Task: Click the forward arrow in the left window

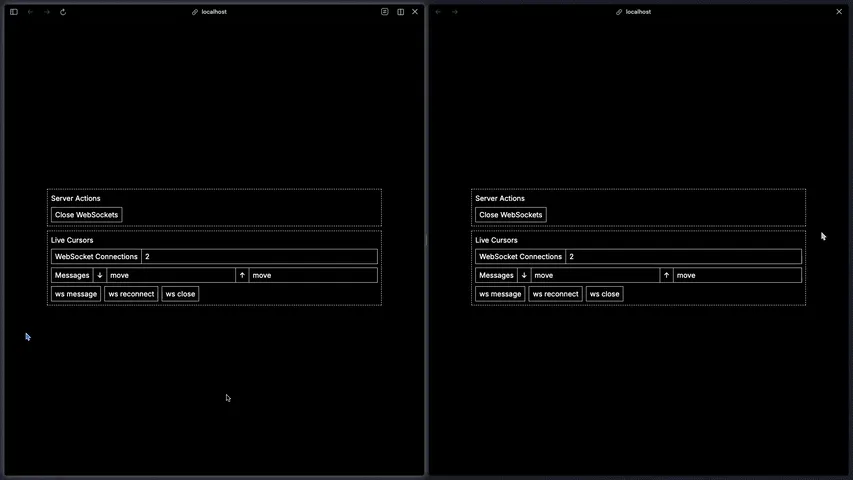Action: coord(46,12)
